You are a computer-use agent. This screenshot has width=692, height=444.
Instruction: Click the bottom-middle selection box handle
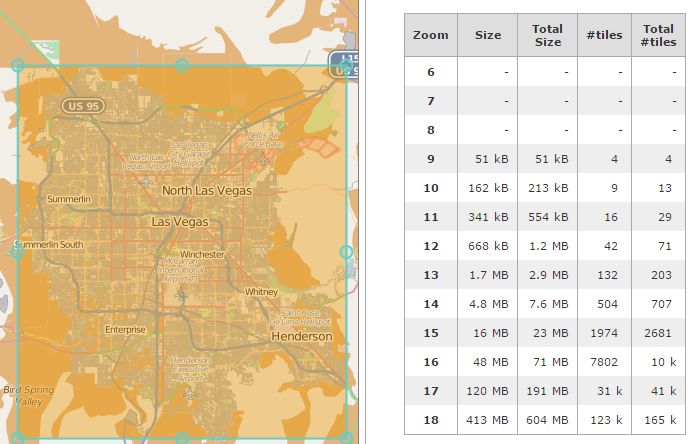182,438
